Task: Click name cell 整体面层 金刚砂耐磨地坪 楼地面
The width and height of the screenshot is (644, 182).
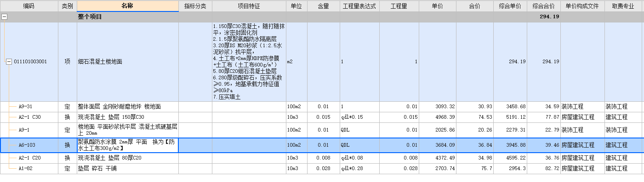Action: click(128, 106)
